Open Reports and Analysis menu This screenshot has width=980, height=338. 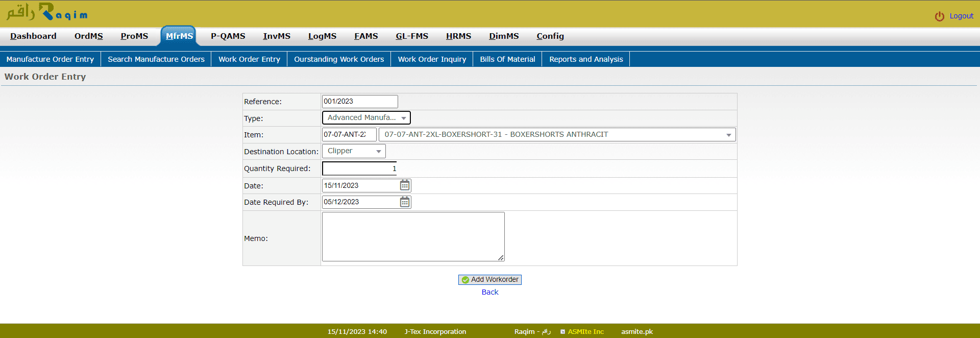[586, 59]
